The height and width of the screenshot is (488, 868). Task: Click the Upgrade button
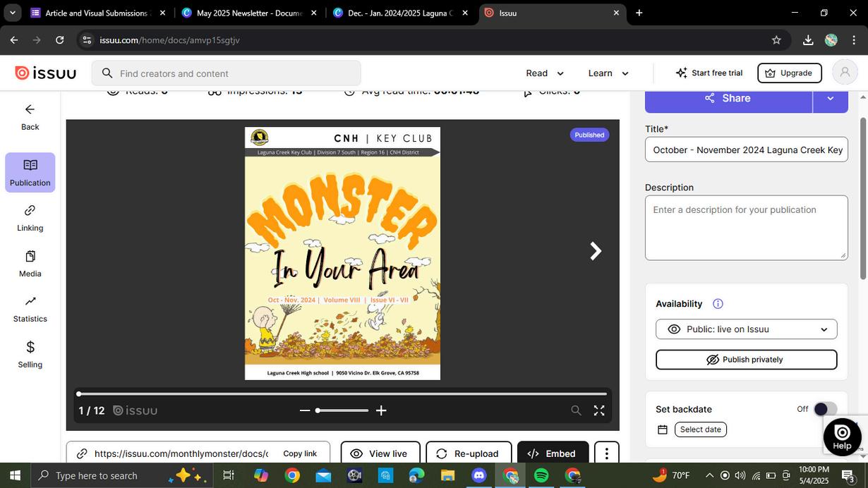pyautogui.click(x=790, y=73)
